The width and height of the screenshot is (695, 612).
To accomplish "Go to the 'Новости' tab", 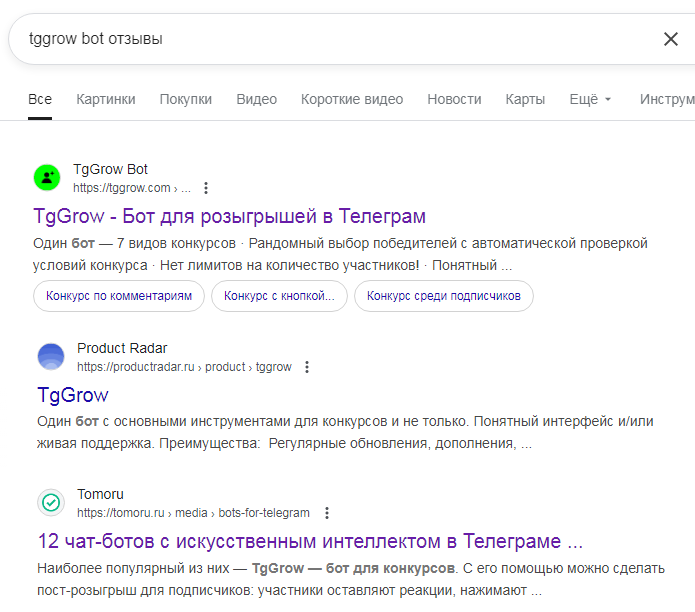I will (454, 99).
